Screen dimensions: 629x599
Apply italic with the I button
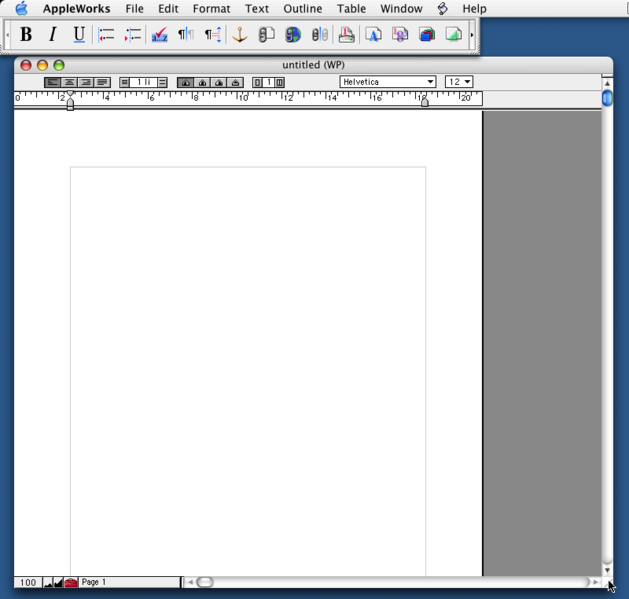coord(53,35)
